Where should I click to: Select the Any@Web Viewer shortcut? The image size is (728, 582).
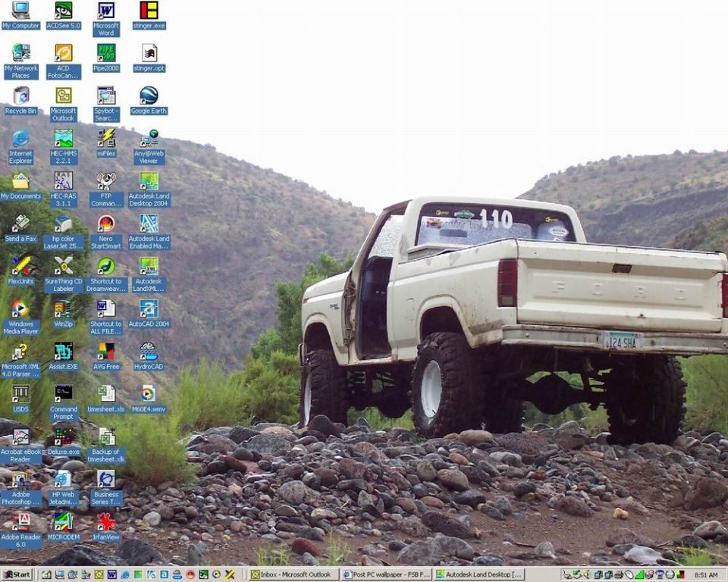tap(149, 147)
